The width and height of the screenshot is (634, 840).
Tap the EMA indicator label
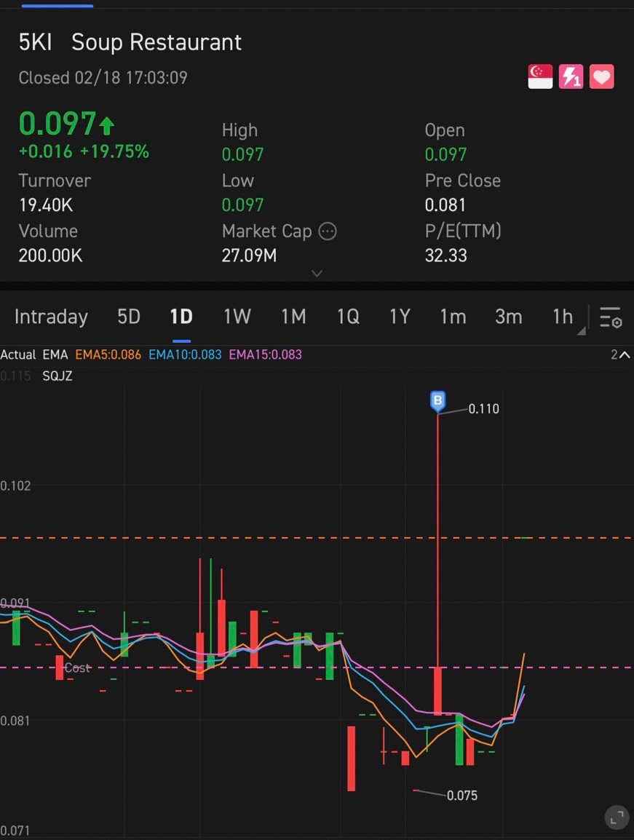click(55, 354)
